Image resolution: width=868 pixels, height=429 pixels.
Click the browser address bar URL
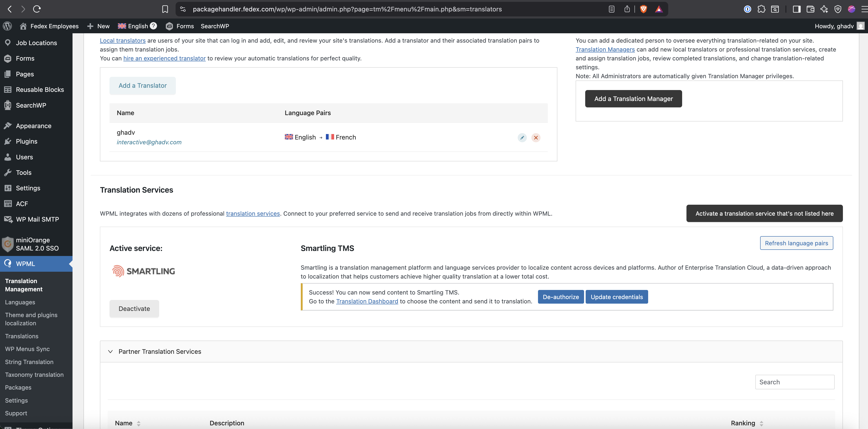pyautogui.click(x=347, y=9)
